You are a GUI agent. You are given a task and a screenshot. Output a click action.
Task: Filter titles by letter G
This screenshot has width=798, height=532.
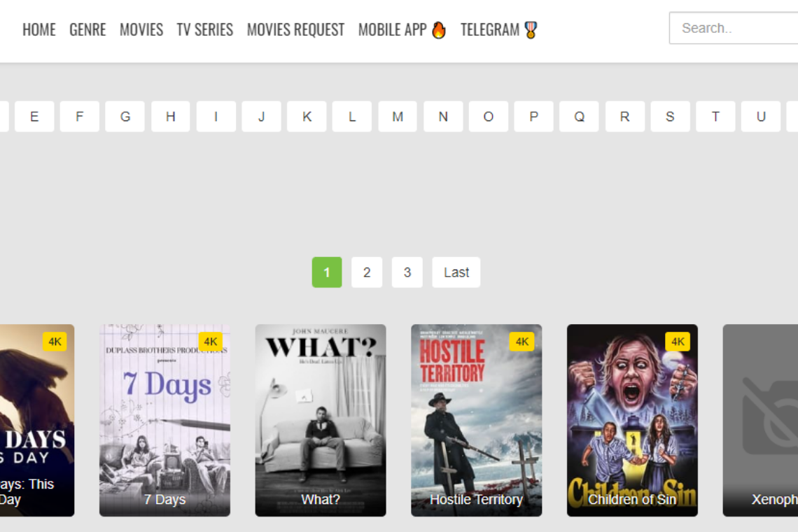[x=125, y=117]
